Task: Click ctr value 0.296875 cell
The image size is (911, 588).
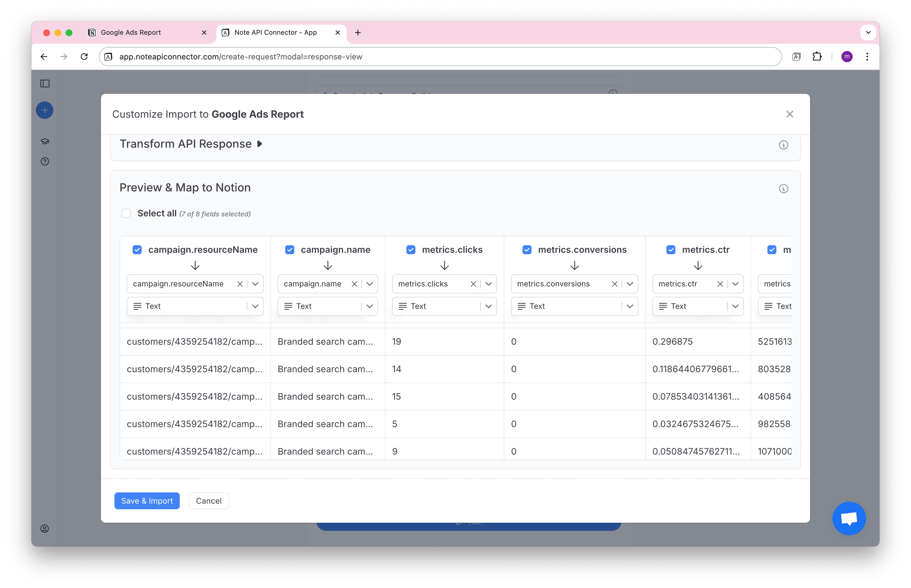Action: (698, 342)
